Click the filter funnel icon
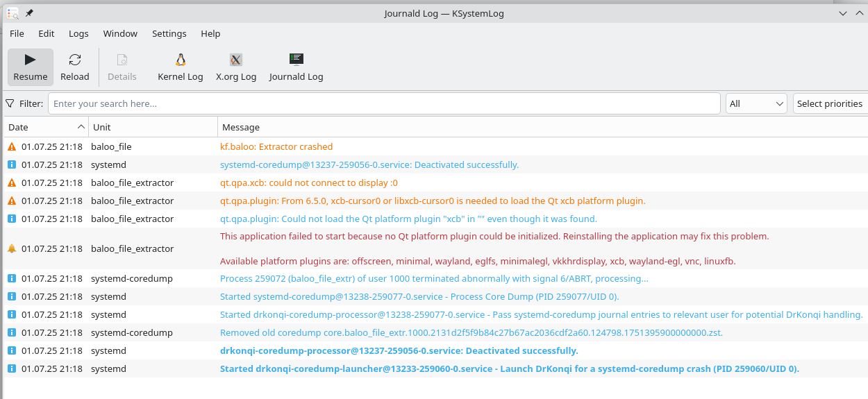Image resolution: width=868 pixels, height=399 pixels. coord(10,103)
